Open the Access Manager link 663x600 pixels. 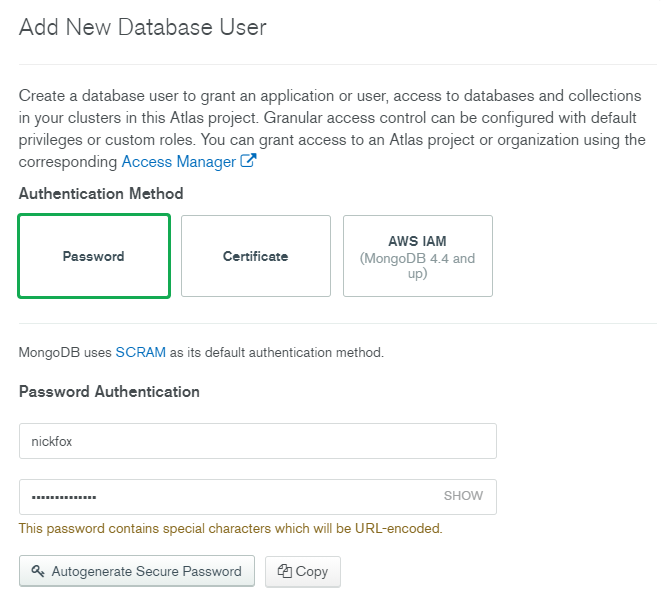(x=178, y=162)
